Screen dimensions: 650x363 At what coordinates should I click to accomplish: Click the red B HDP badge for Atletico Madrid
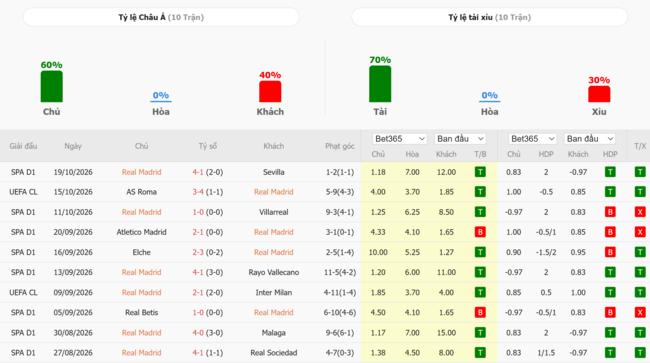[610, 232]
